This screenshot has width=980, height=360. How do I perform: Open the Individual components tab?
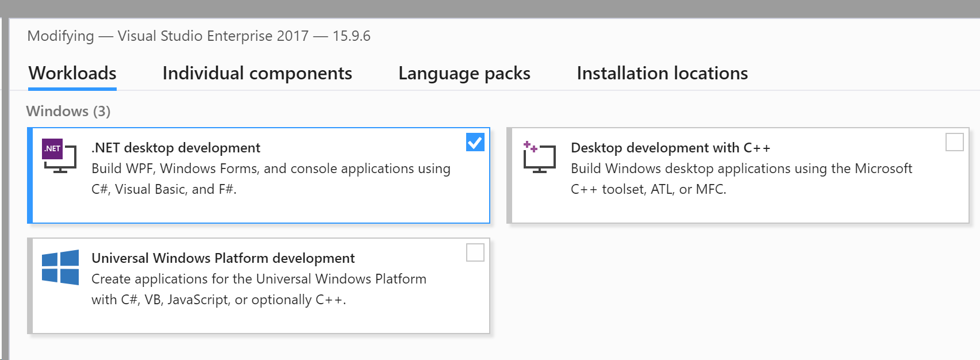pyautogui.click(x=257, y=73)
